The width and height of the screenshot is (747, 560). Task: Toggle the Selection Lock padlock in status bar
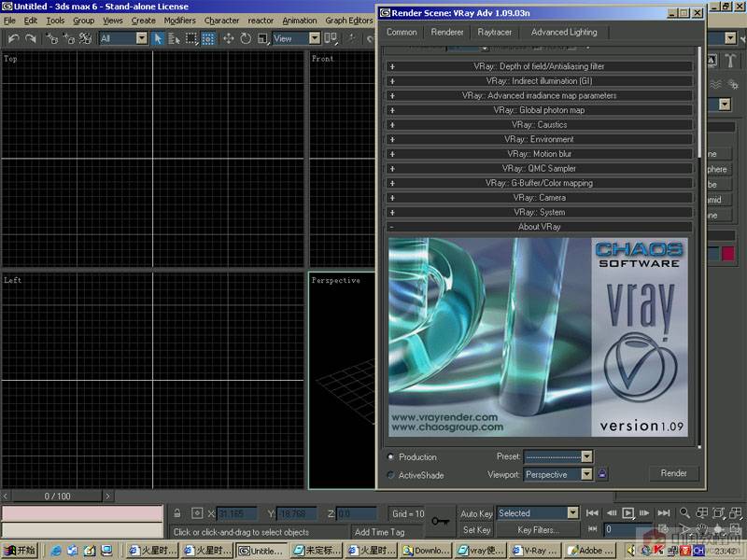coord(177,513)
